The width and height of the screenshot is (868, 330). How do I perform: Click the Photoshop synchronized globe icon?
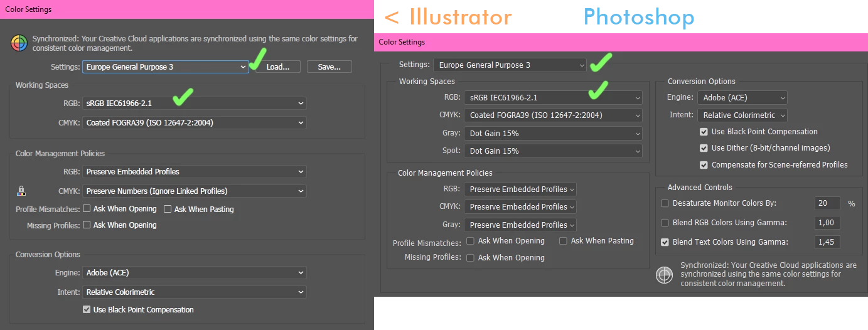point(664,275)
